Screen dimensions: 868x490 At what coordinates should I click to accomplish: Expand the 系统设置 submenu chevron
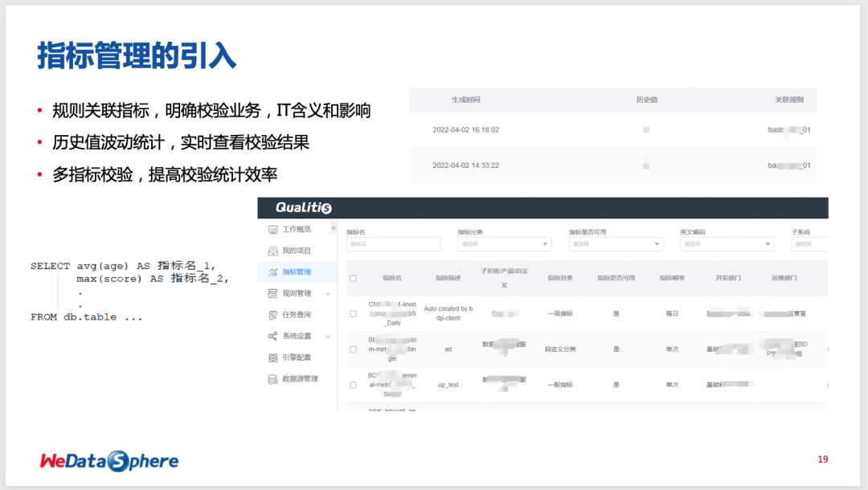[328, 337]
